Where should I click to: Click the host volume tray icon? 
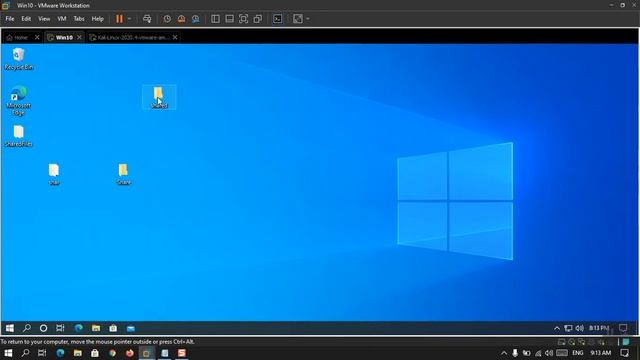549,353
